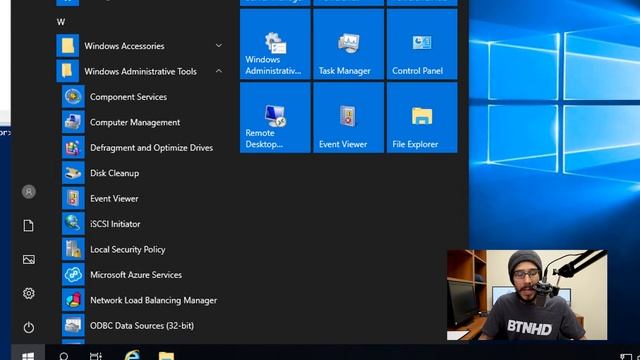This screenshot has height=360, width=640.
Task: Click the W letter group header
Action: 61,22
